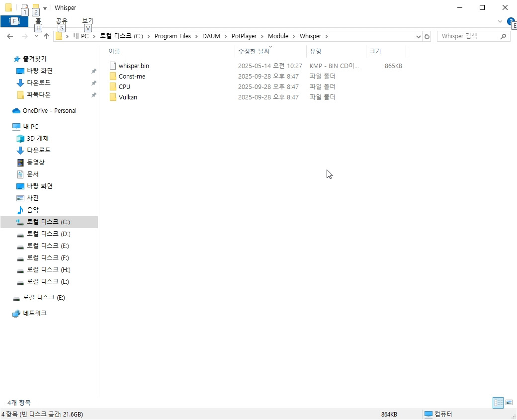517x420 pixels.
Task: Go to 로컬 디스크 (C:) breadcrumb
Action: click(121, 36)
